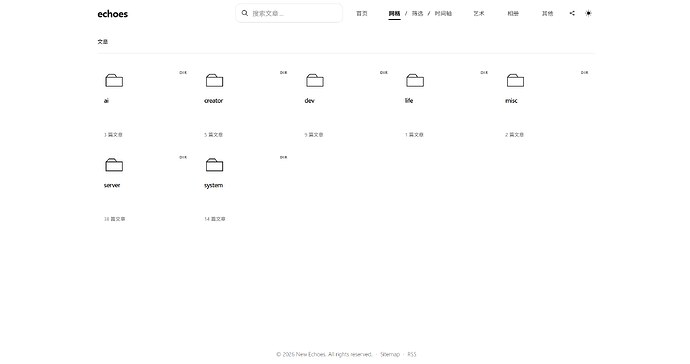
Task: Open the Sitemap footer link
Action: [x=390, y=354]
